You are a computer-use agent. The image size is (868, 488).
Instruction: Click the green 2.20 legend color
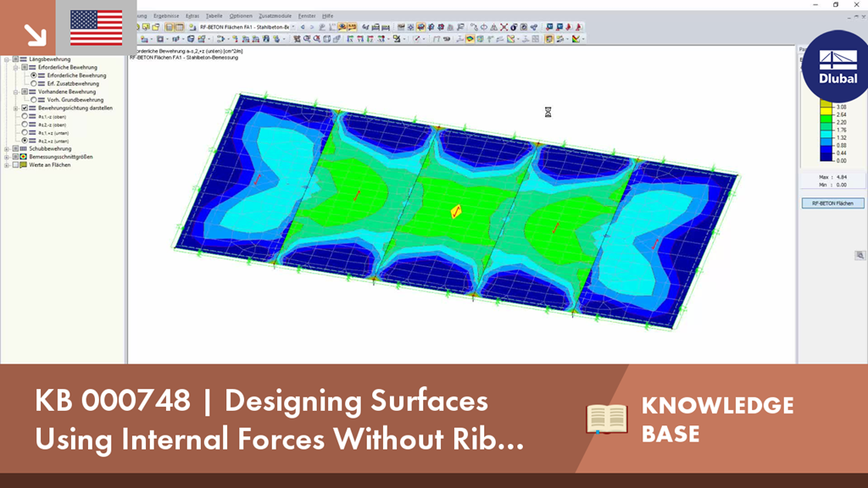coord(826,119)
